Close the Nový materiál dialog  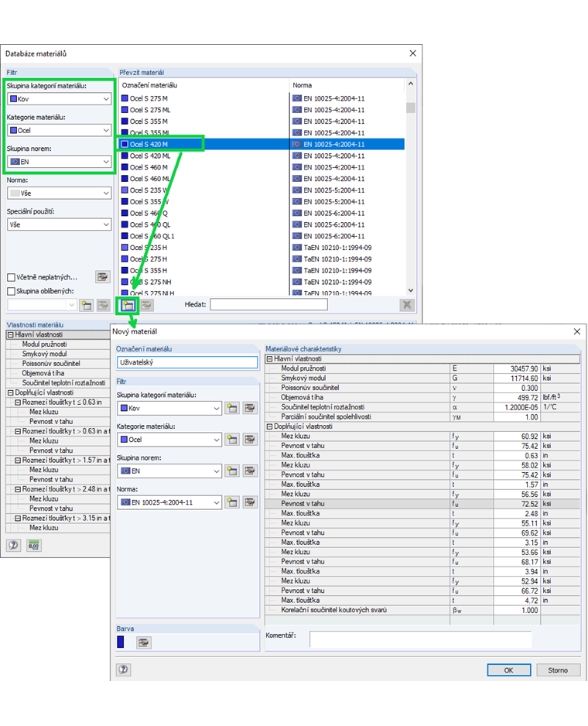pyautogui.click(x=577, y=331)
